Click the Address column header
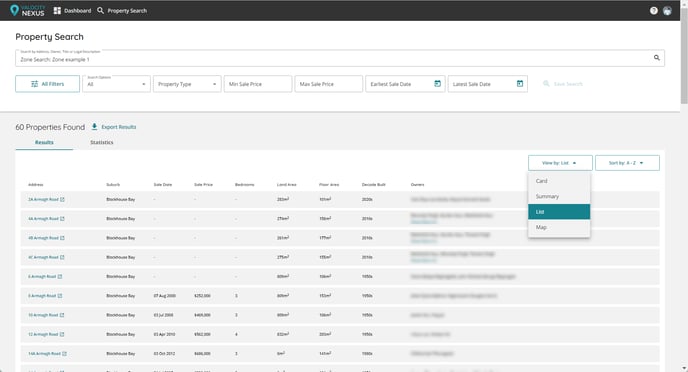Screen dimensions: 688x372 tap(36, 185)
